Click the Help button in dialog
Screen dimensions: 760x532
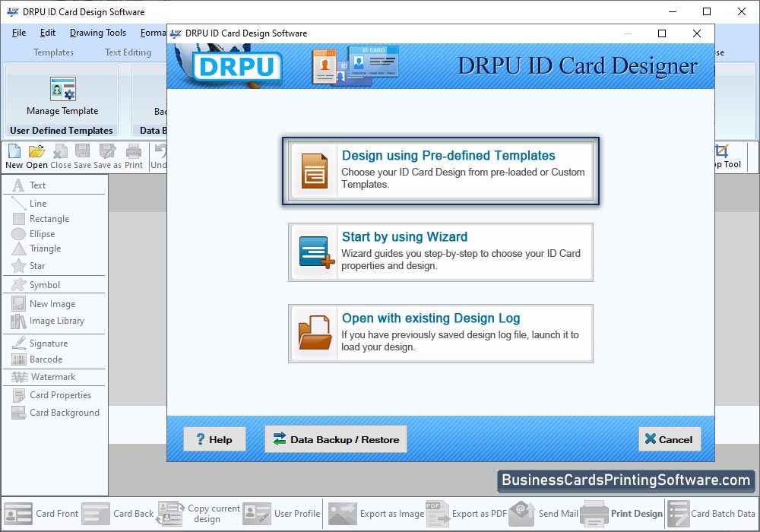tap(214, 439)
